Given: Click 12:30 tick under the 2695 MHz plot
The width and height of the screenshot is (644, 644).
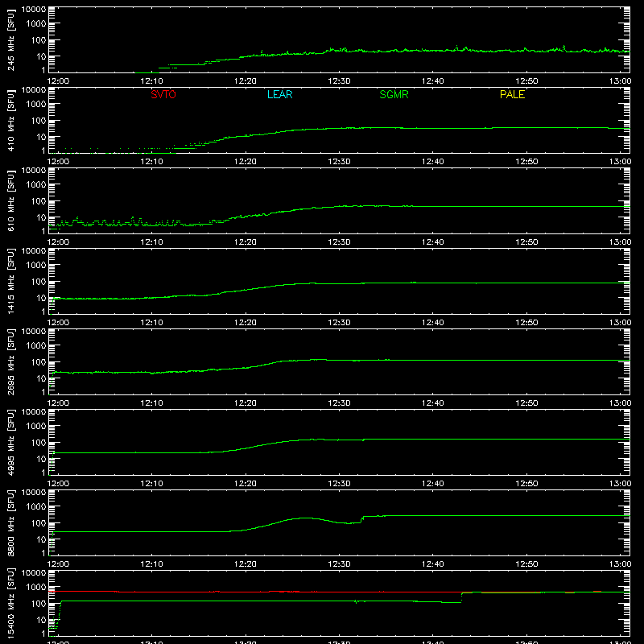Looking at the screenshot, I should click(x=339, y=403).
